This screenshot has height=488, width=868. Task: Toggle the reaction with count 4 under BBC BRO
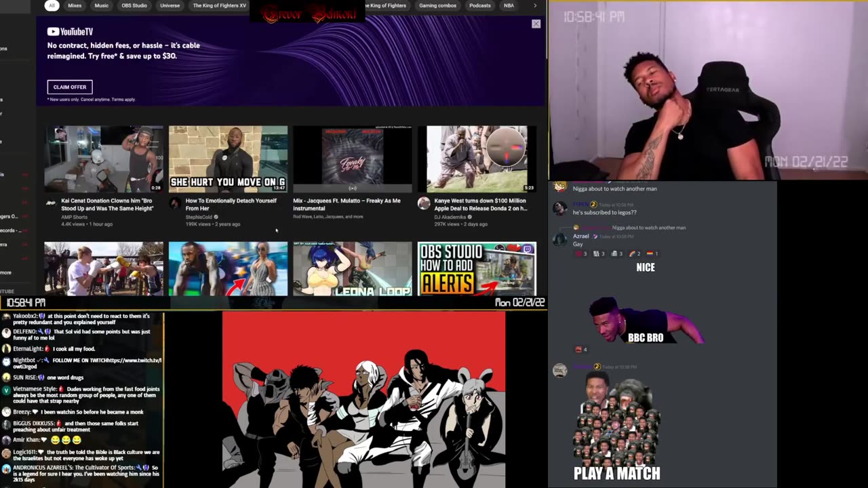click(582, 350)
